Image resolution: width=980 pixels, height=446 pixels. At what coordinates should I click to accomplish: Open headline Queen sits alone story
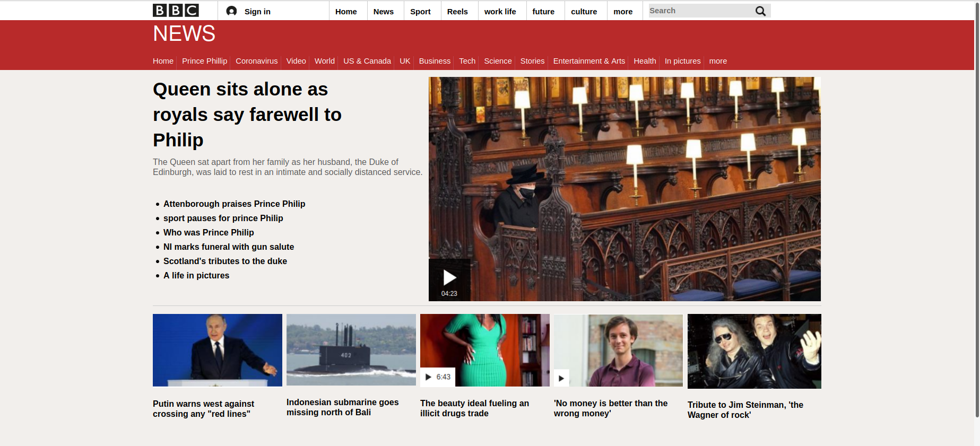(247, 115)
